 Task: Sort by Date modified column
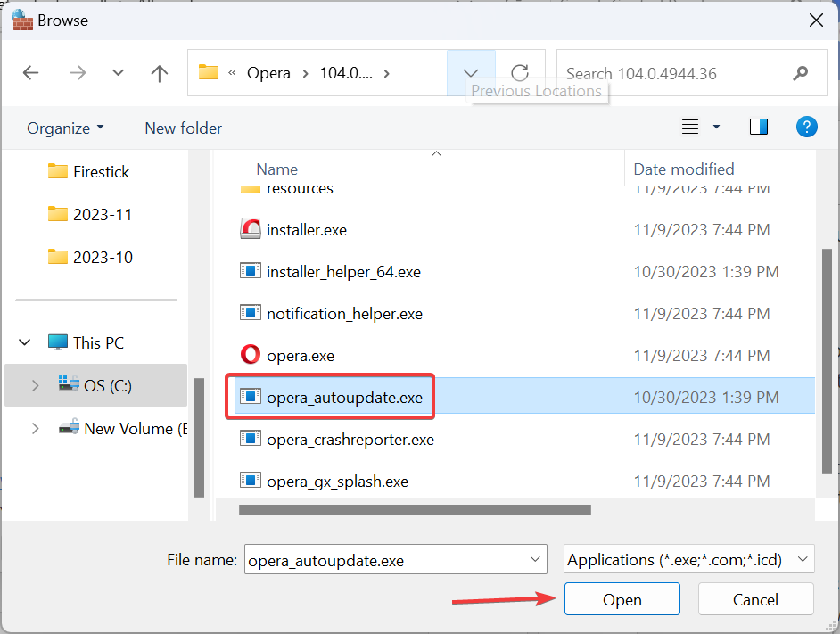[684, 169]
